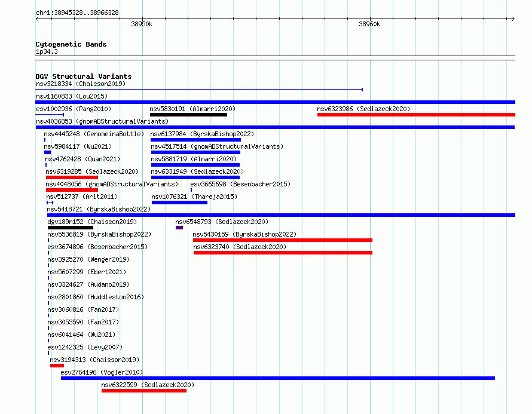Open nsv3925270 (Wenger2019) label
532x414 pixels.
click(x=88, y=259)
